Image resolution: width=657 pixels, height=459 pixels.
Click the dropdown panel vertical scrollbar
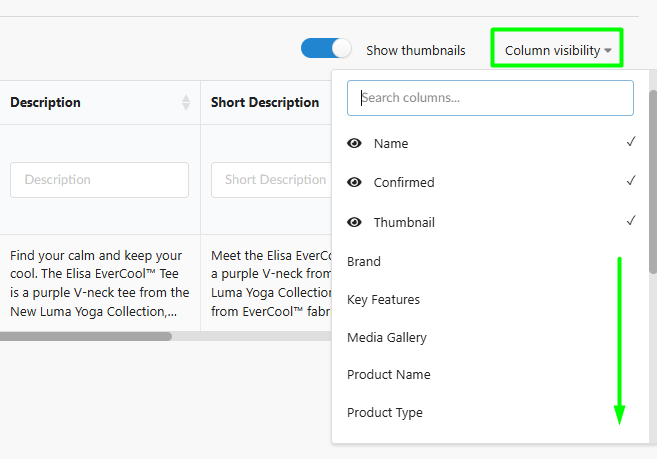[653, 182]
